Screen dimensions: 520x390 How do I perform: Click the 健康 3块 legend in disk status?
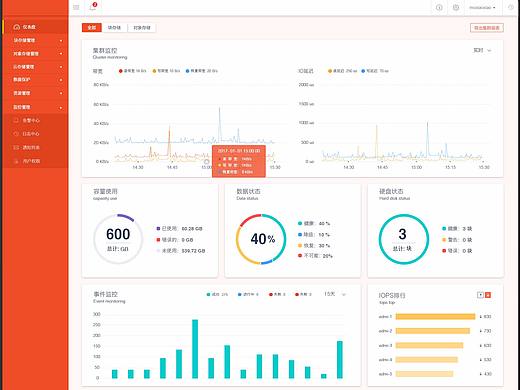pyautogui.click(x=457, y=229)
